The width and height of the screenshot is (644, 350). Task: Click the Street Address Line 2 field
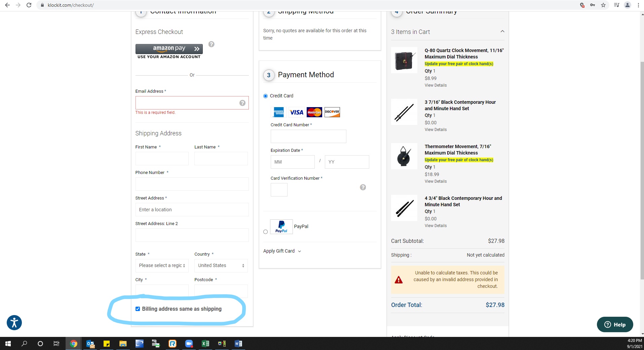(x=192, y=235)
